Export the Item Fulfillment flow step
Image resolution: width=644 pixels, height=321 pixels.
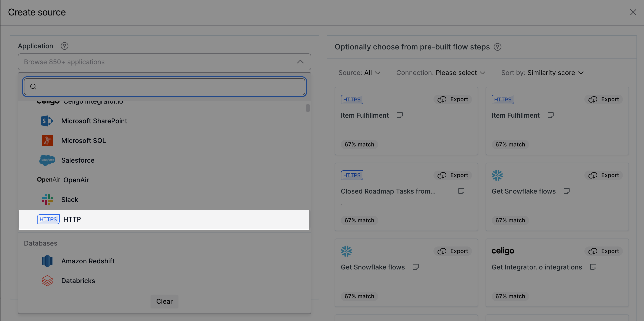453,99
